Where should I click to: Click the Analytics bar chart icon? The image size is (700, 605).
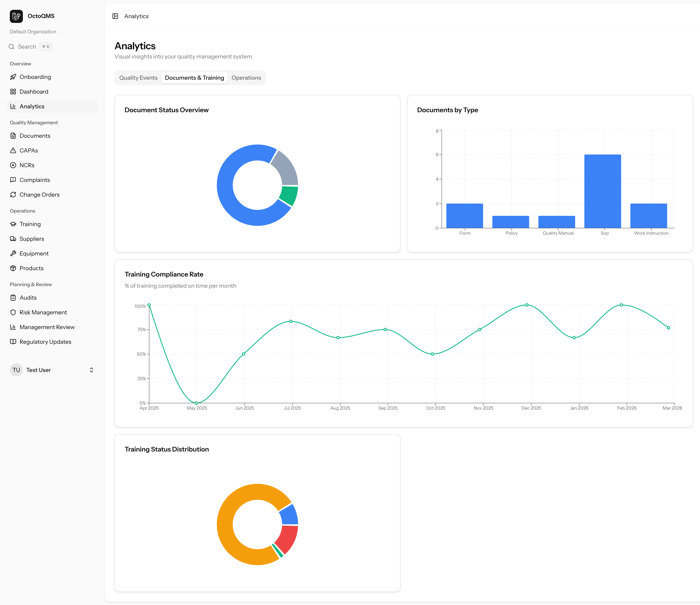point(13,106)
